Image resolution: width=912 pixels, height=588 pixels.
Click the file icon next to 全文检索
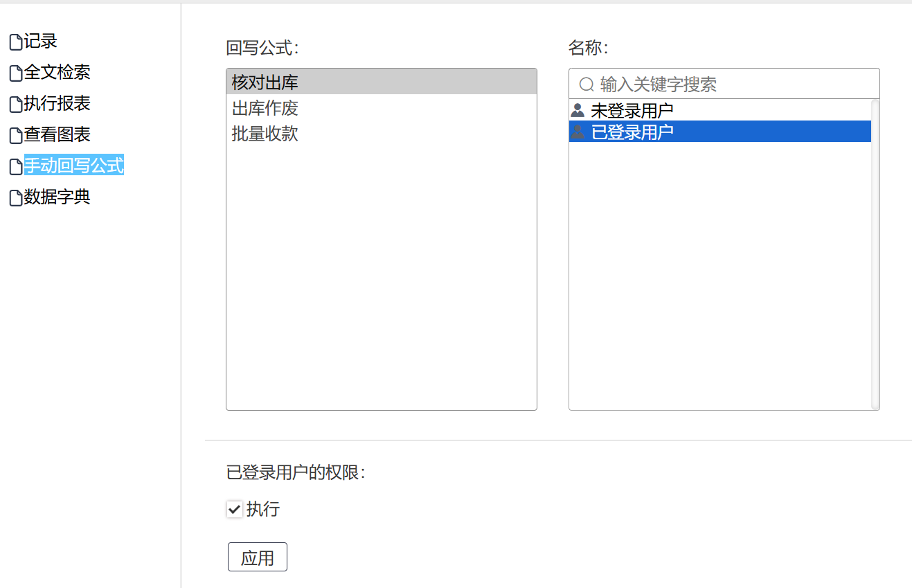click(x=15, y=73)
